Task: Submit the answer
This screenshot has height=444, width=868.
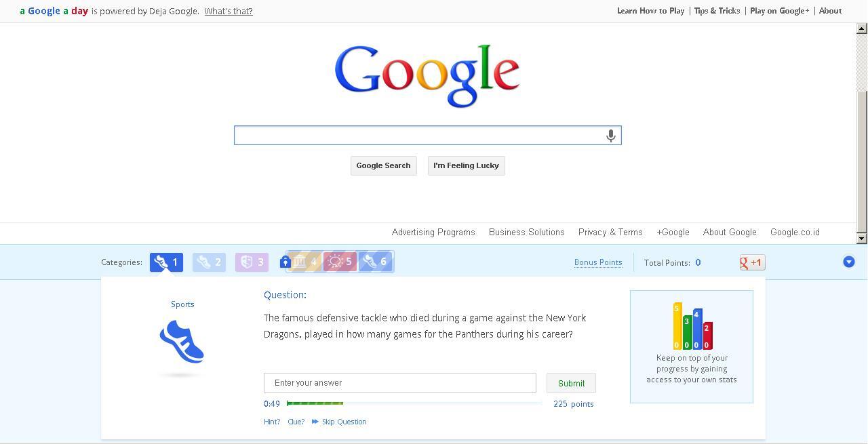Action: [571, 383]
